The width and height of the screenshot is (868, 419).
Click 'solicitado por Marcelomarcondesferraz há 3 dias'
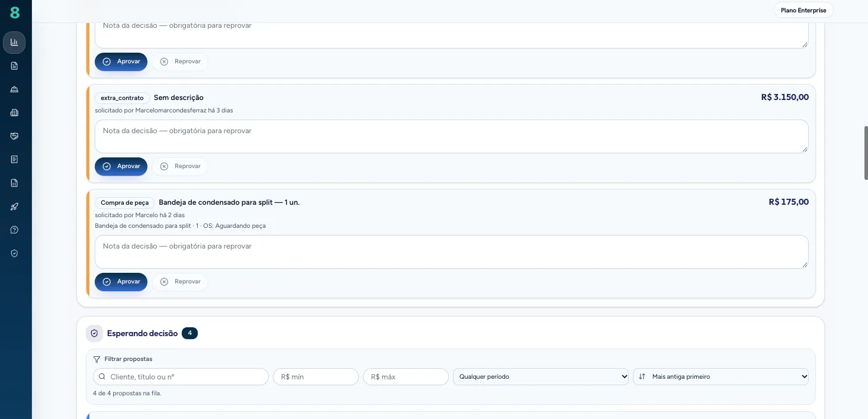click(x=164, y=111)
